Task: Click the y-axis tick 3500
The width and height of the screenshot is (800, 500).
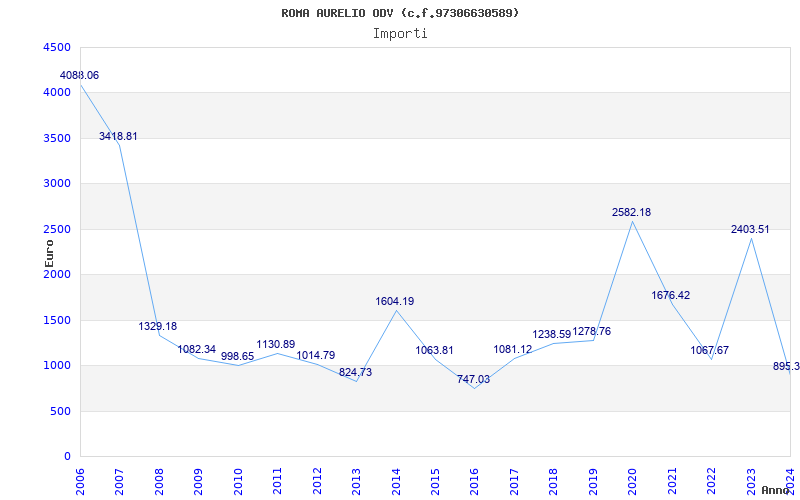Action: click(x=58, y=138)
